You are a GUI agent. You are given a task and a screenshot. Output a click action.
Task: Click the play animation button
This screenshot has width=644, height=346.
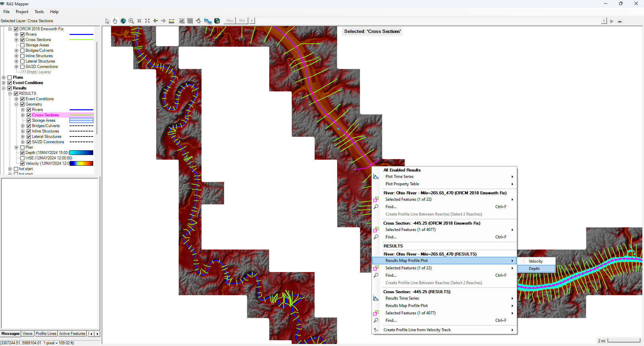coord(612,21)
